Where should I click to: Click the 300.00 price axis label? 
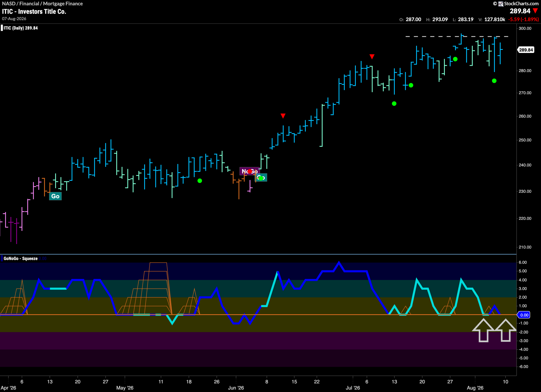click(525, 28)
